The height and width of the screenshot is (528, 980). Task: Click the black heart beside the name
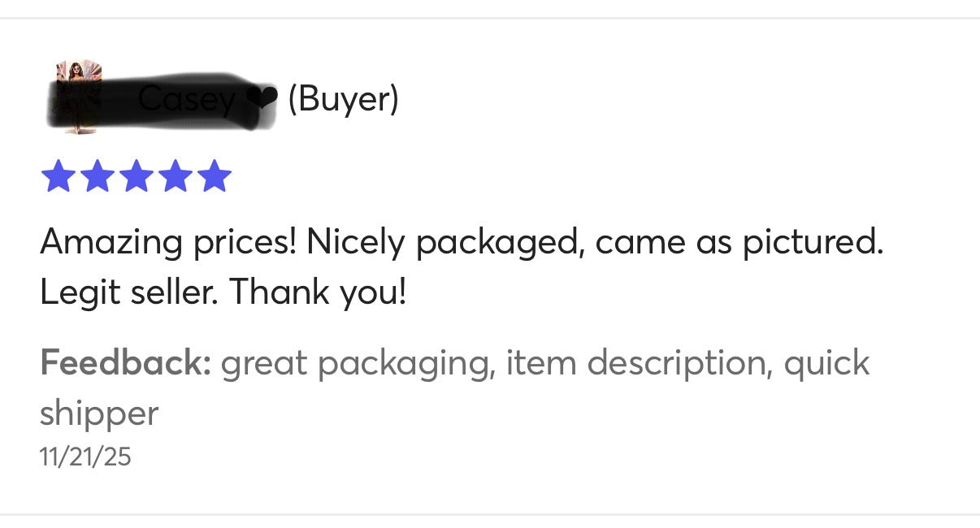tap(261, 99)
